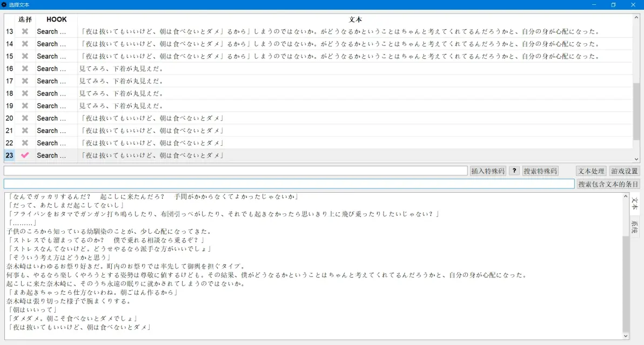Sort by the 选择 column header

tap(25, 19)
